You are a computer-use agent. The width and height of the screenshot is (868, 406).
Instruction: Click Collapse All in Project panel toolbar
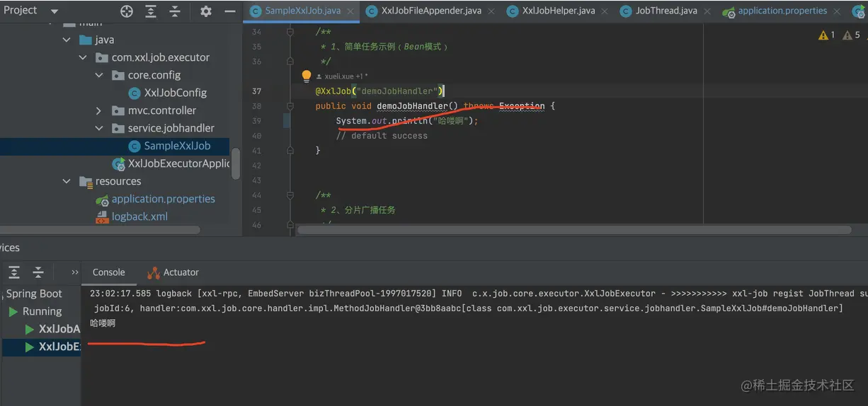tap(174, 11)
